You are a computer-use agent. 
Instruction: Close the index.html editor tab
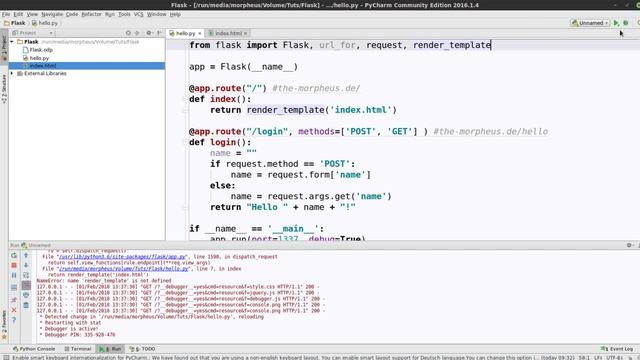click(x=245, y=33)
